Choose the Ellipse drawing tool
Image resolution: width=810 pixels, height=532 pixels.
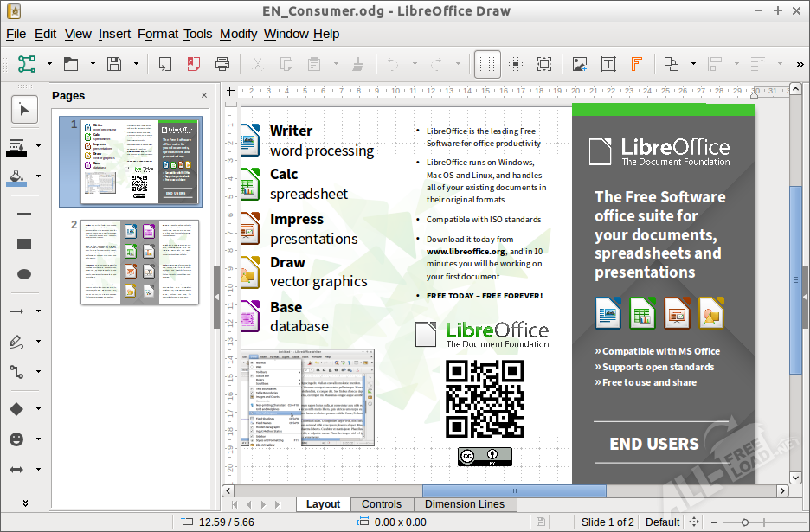tap(23, 274)
